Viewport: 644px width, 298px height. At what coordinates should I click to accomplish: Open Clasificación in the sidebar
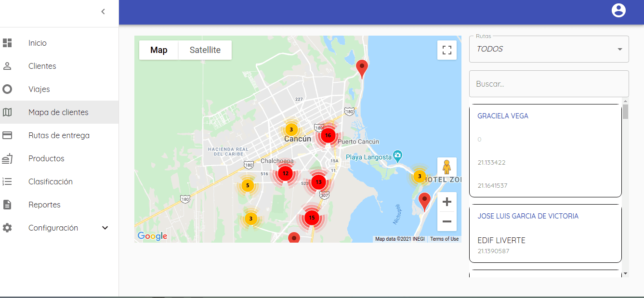click(x=51, y=181)
